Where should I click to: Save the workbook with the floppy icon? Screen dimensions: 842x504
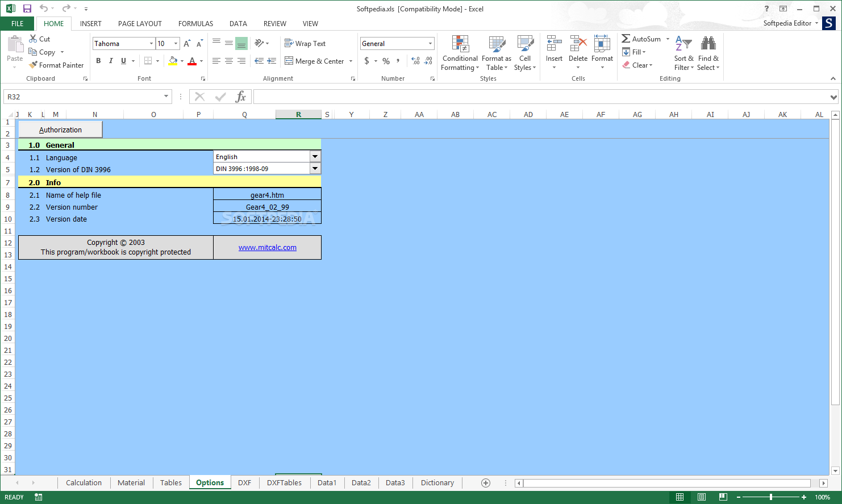click(27, 9)
